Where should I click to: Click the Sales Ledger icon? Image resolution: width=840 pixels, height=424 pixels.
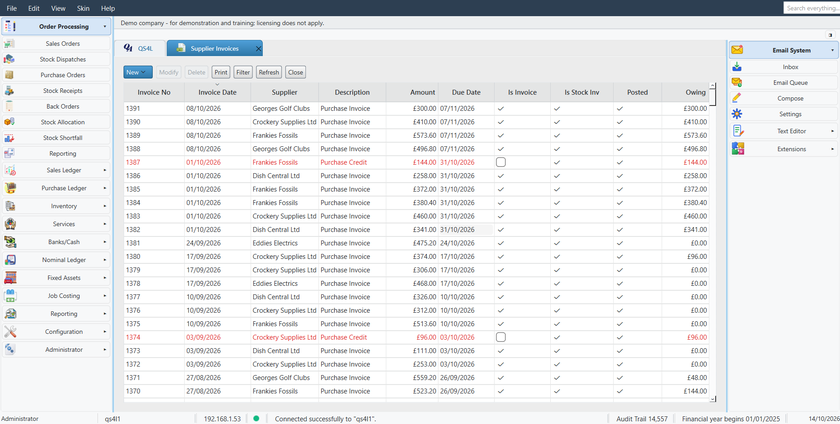coord(10,170)
